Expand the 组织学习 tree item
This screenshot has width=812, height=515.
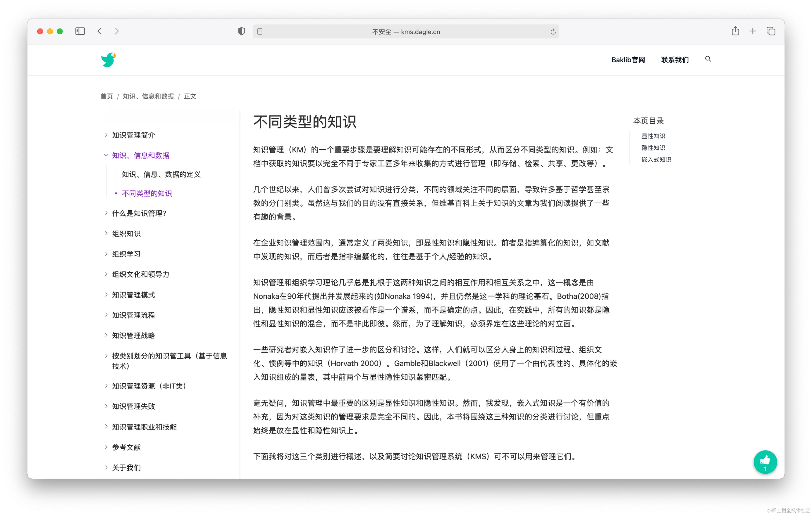tap(106, 254)
